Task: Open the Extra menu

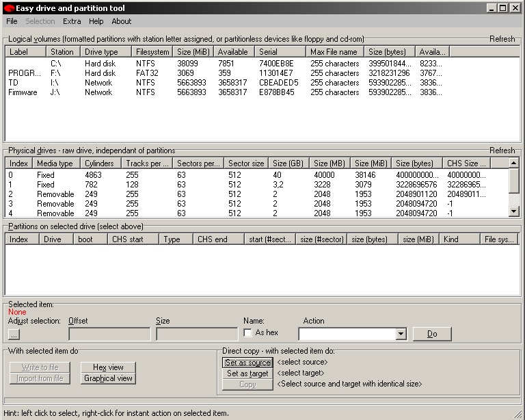Action: (x=72, y=21)
